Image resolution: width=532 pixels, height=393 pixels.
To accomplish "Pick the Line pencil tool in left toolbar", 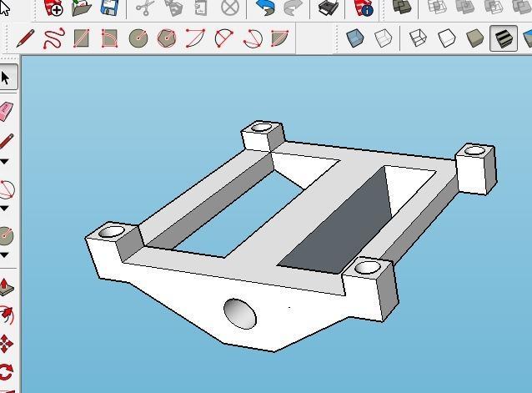I will (6, 141).
